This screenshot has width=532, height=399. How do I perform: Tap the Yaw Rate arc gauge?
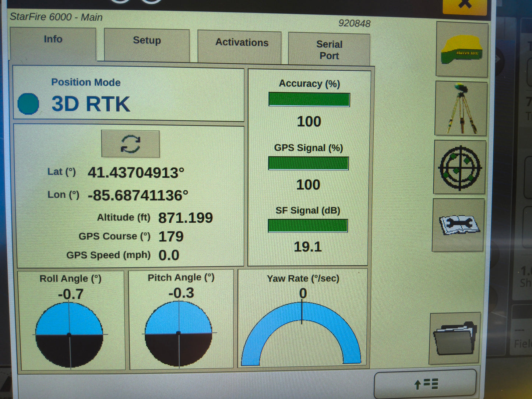pos(302,333)
